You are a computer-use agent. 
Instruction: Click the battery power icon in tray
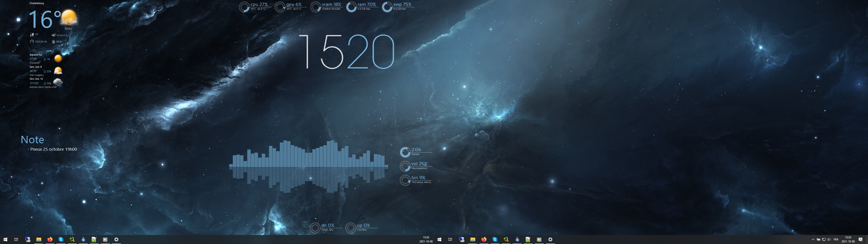818,239
